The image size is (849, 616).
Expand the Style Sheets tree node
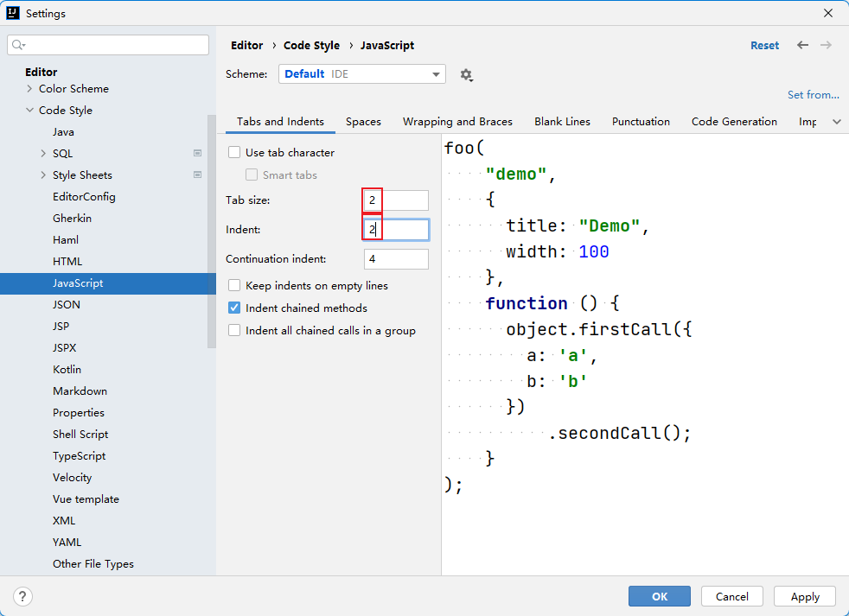point(43,175)
